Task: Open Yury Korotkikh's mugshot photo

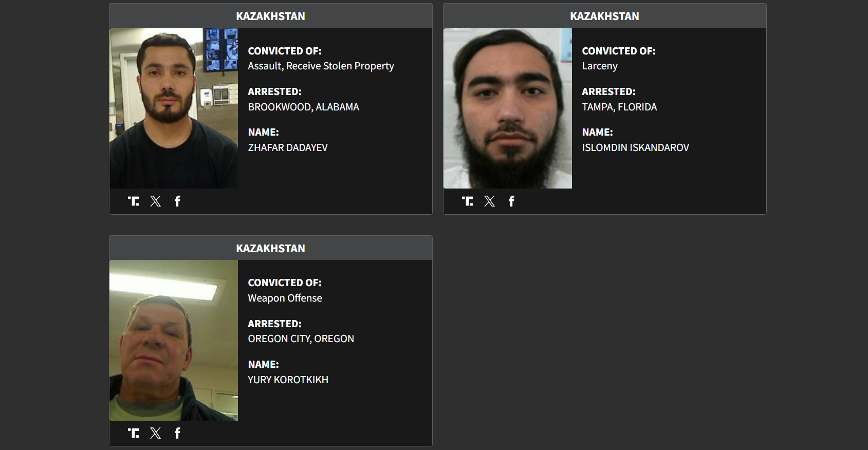Action: coord(174,340)
